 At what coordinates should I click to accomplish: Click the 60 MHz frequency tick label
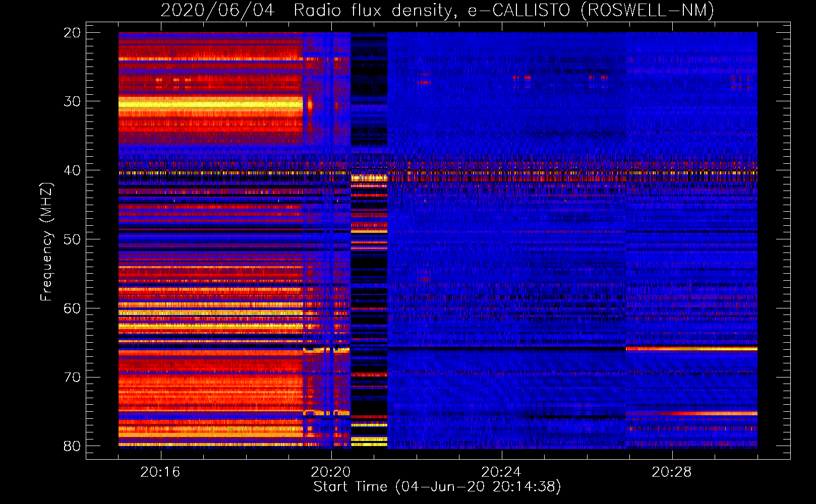click(72, 308)
